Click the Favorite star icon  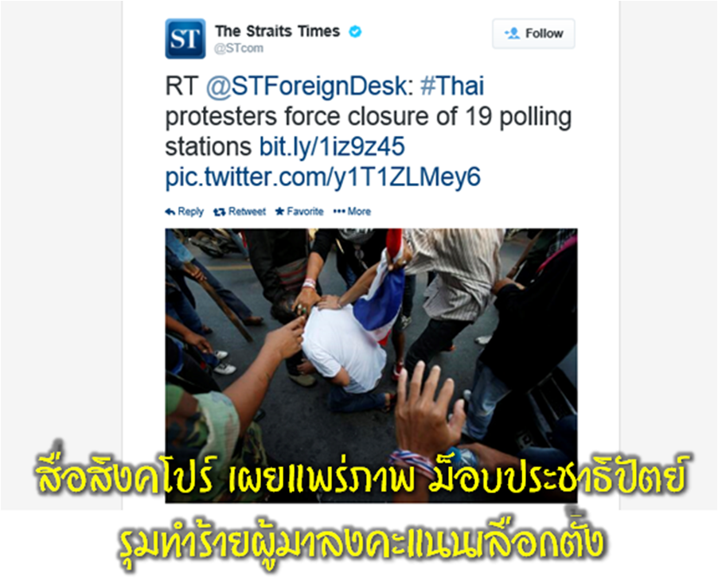pos(279,212)
